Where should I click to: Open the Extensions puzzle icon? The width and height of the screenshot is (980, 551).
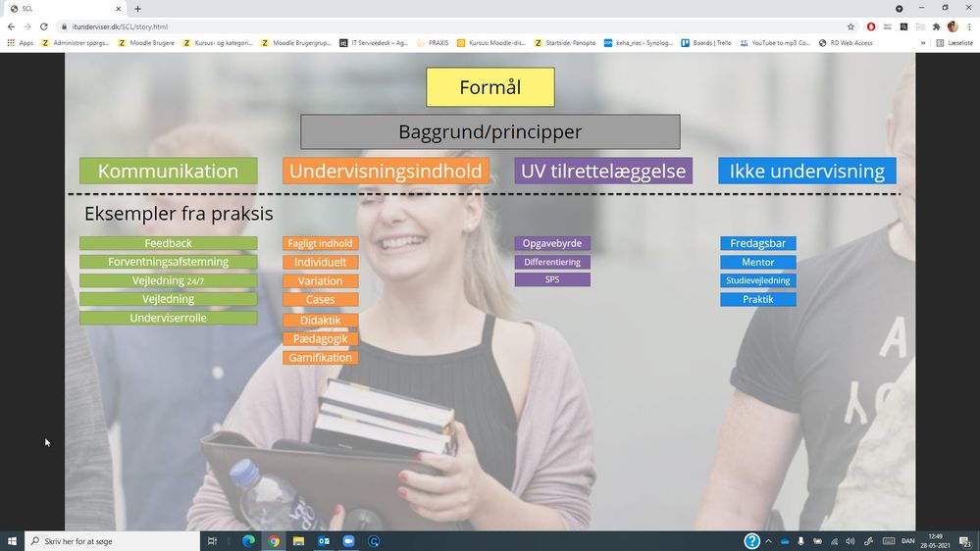936,26
